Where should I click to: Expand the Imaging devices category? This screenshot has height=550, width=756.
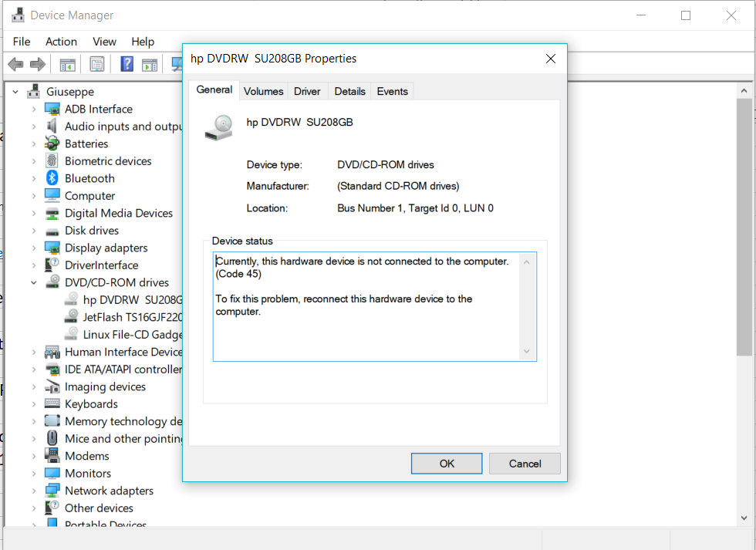tap(34, 387)
